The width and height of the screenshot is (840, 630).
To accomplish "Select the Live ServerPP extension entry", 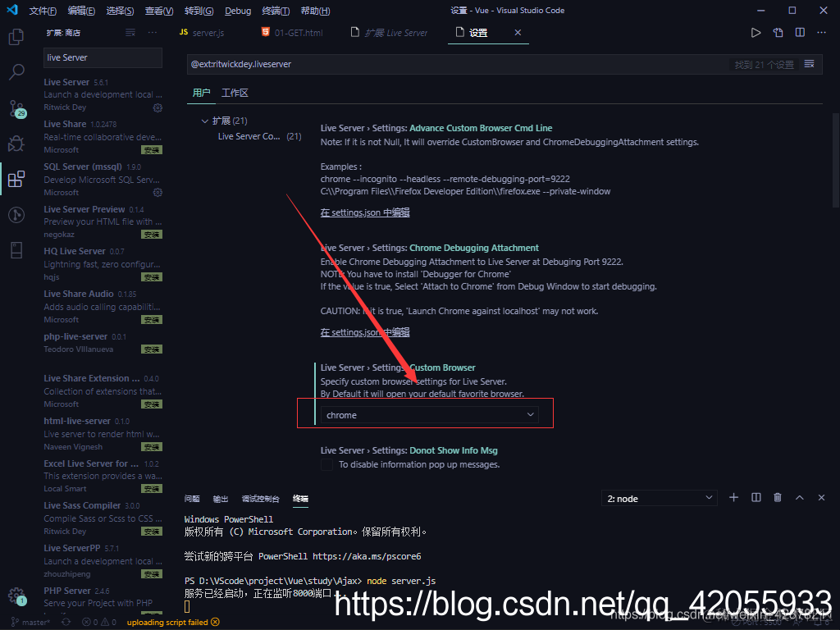I will click(x=103, y=561).
